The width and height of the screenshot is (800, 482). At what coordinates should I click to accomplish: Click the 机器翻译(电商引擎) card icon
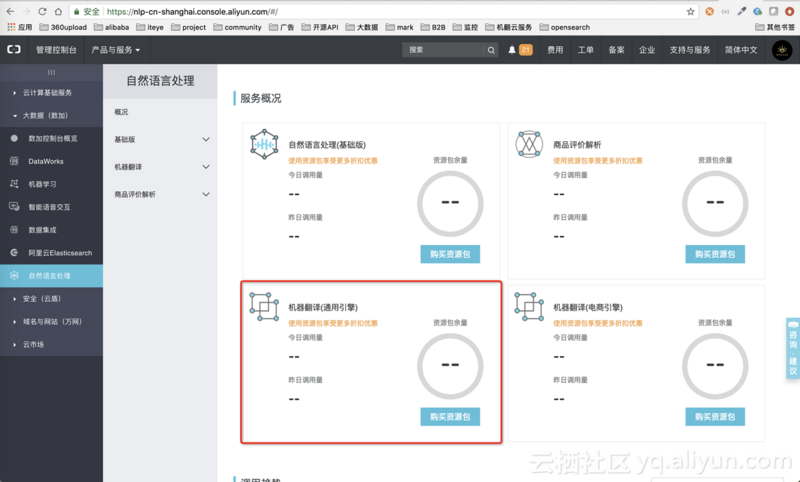point(529,307)
